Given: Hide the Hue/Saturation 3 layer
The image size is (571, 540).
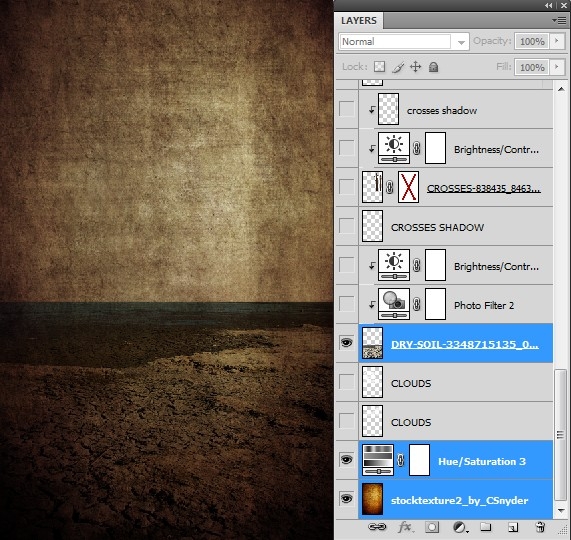Looking at the screenshot, I should (346, 460).
